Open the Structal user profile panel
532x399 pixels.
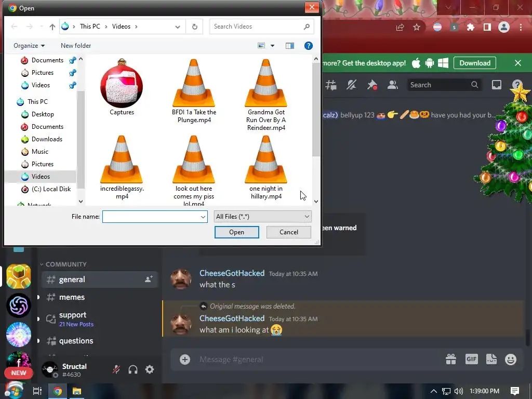click(x=64, y=370)
